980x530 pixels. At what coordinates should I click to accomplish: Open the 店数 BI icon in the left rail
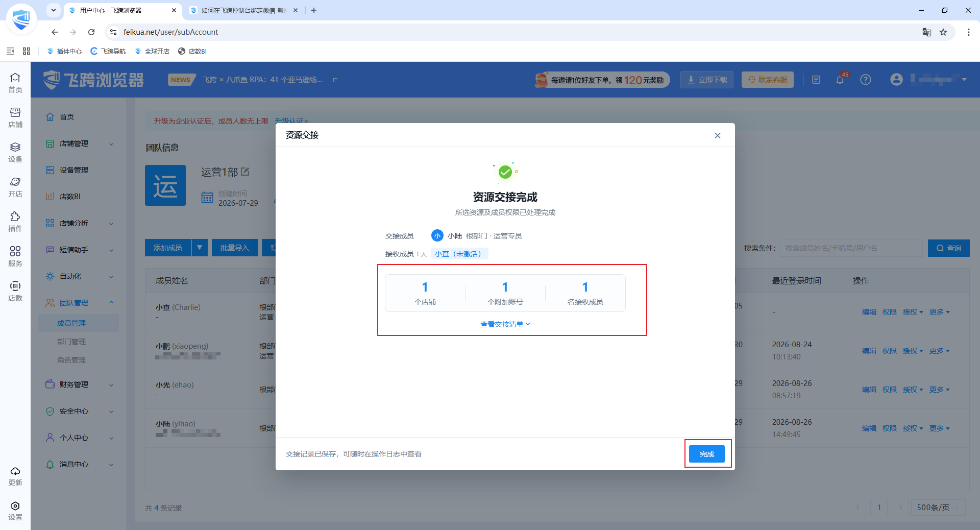15,291
